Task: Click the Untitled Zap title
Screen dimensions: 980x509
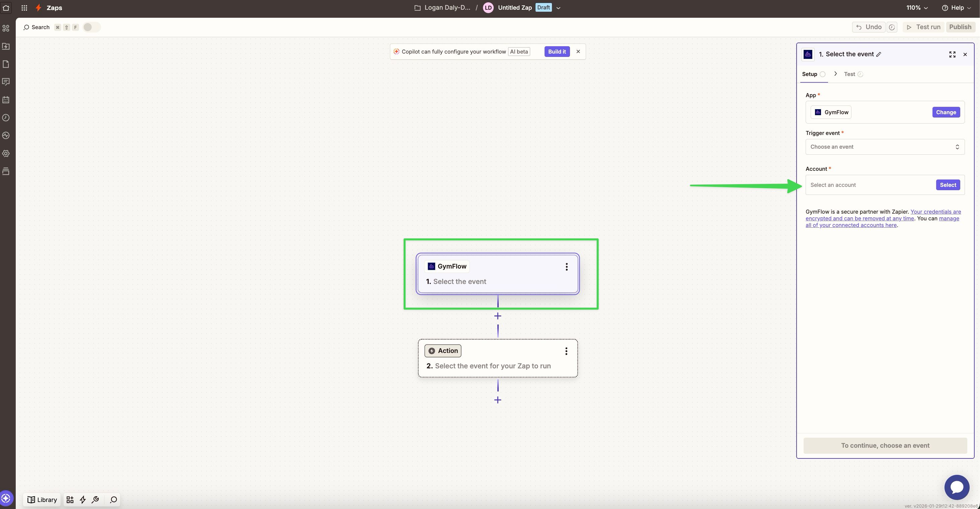Action: coord(515,8)
